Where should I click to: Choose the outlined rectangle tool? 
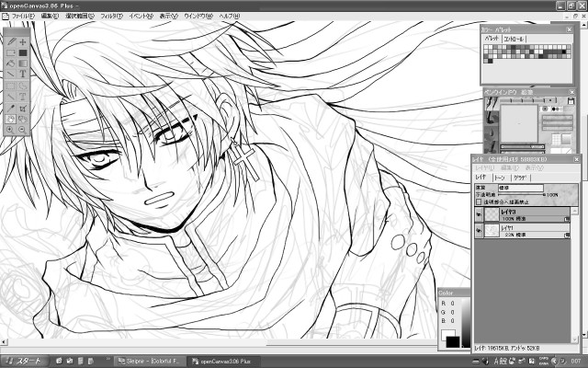point(11,53)
